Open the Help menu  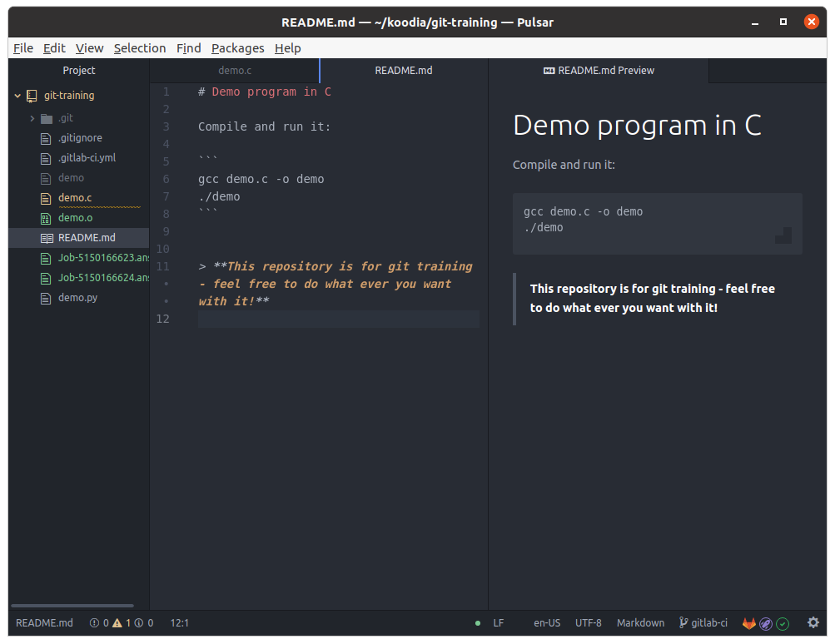pyautogui.click(x=288, y=48)
